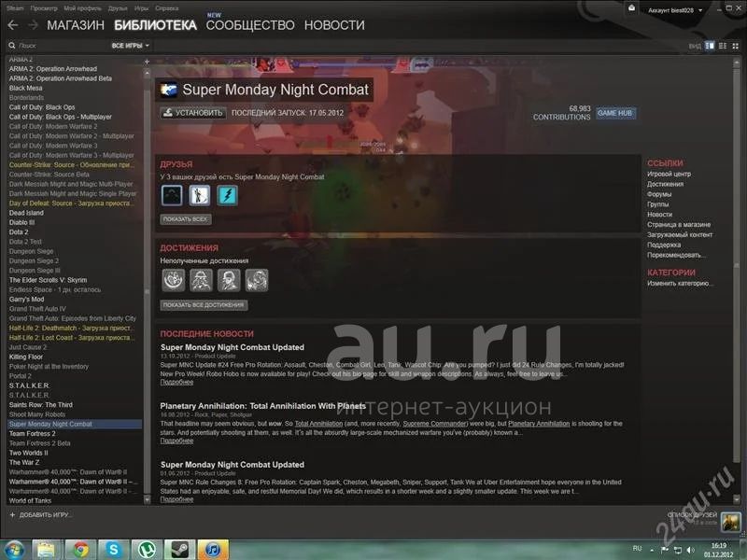Click the УСТАНОВИТЬ install button

pos(193,113)
